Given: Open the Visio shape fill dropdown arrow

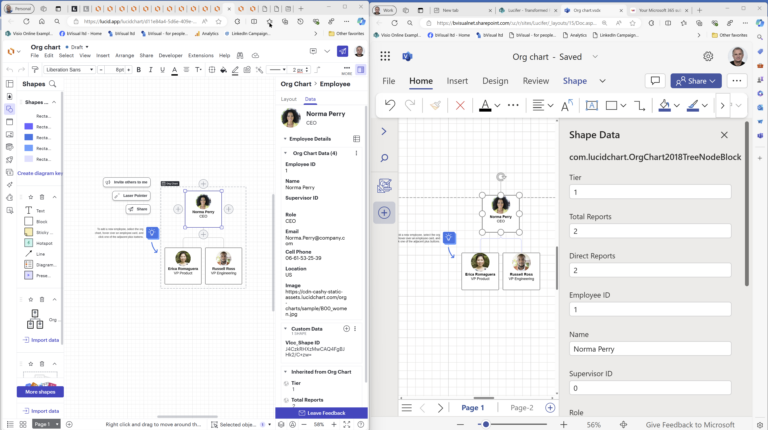Looking at the screenshot, I should click(676, 106).
